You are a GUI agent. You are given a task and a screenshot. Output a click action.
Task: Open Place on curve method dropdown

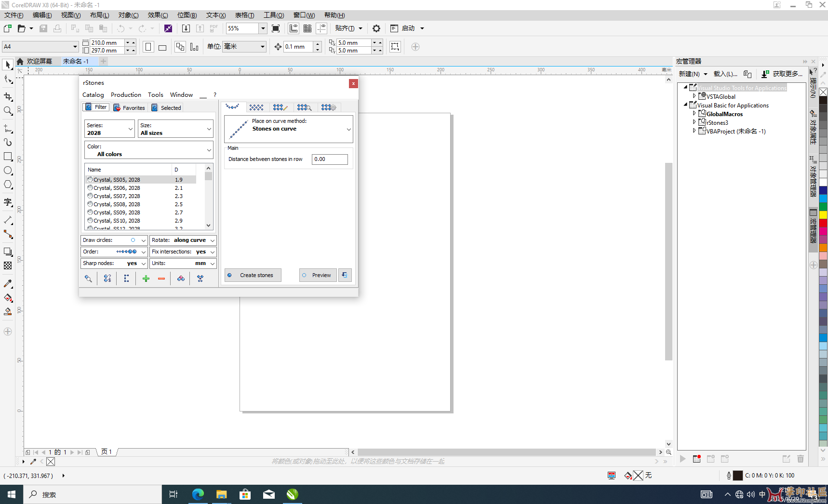point(289,129)
